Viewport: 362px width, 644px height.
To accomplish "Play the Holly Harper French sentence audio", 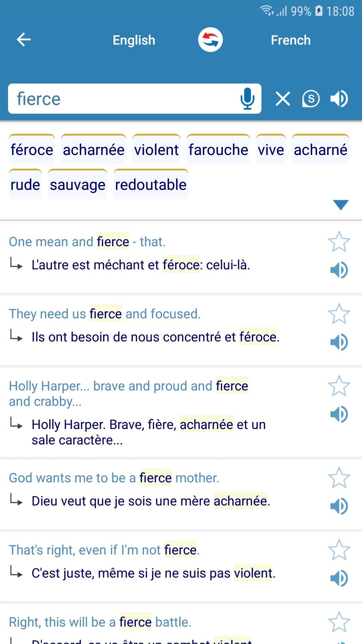I will pyautogui.click(x=339, y=414).
